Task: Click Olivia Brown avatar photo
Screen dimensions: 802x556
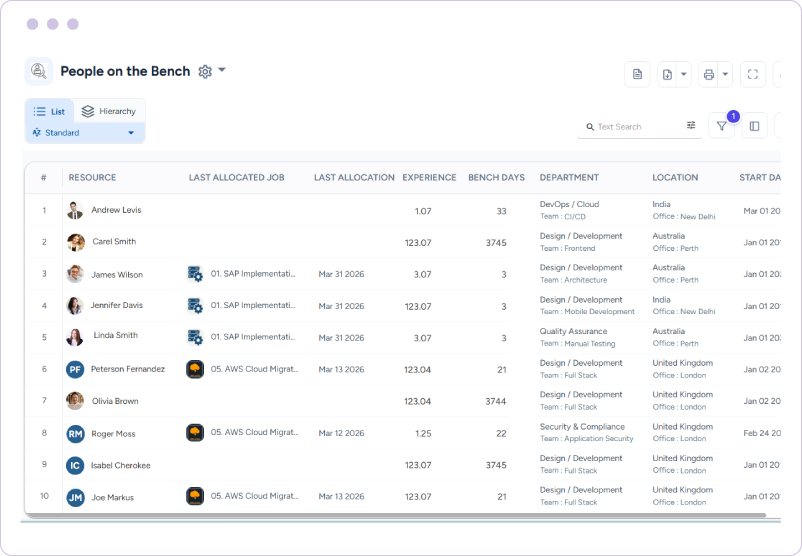Action: pos(75,401)
